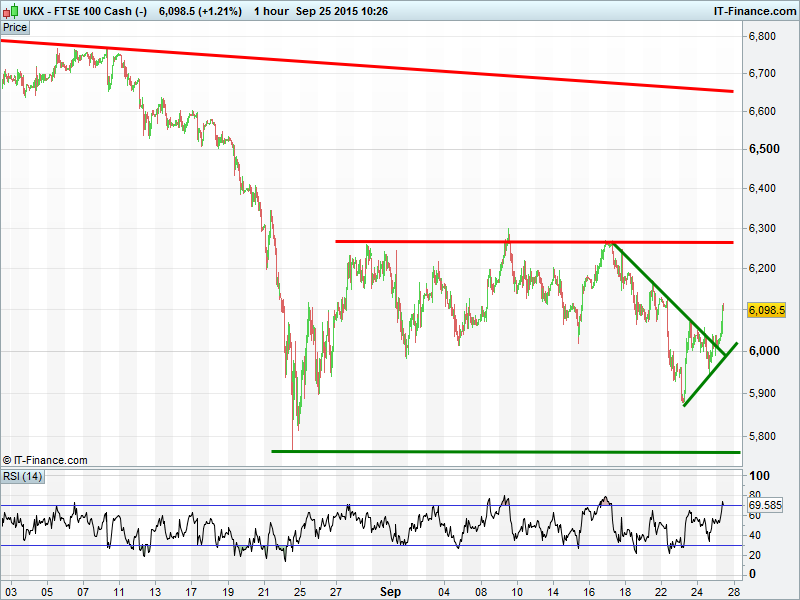Click the IT-Finance.com copyright text
This screenshot has height=600, width=800.
point(45,460)
